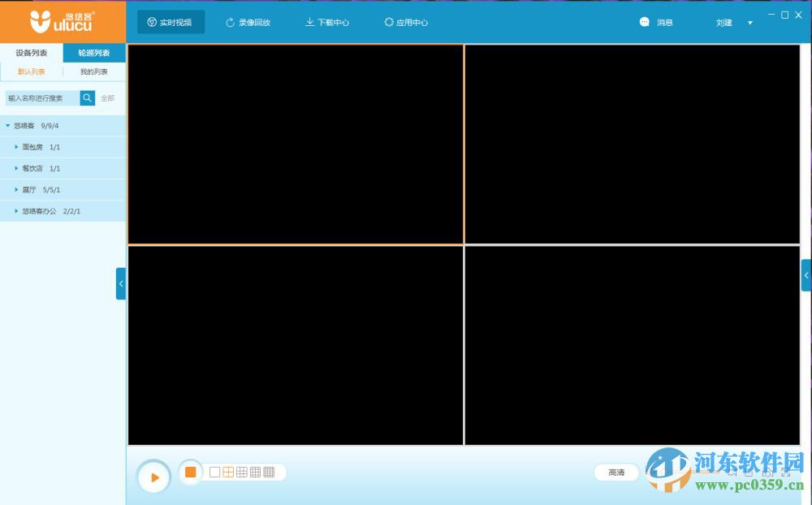Viewport: 812px width, 505px height.
Task: Click the ulucu logo
Action: [62, 22]
